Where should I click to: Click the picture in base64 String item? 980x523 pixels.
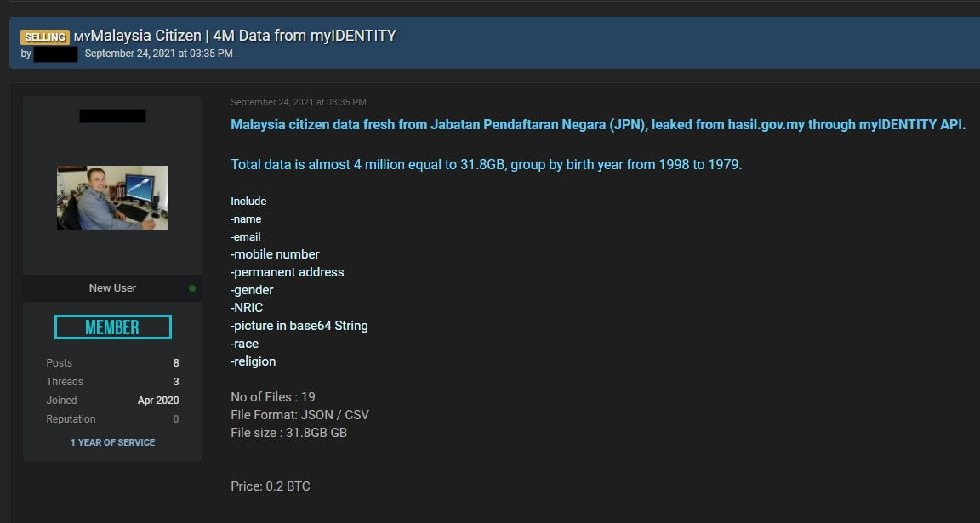pyautogui.click(x=299, y=326)
